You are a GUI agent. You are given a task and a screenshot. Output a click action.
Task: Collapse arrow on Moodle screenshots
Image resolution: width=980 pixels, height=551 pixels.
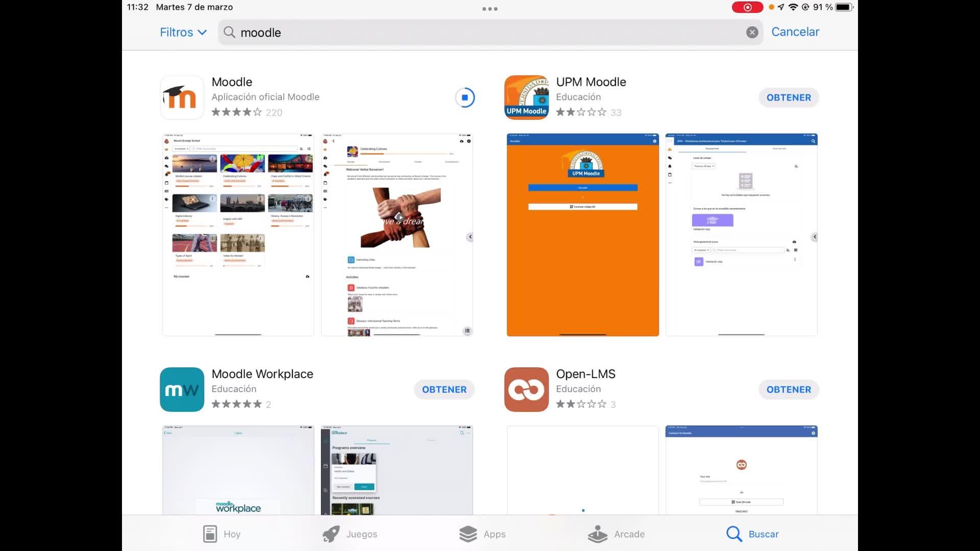[470, 237]
